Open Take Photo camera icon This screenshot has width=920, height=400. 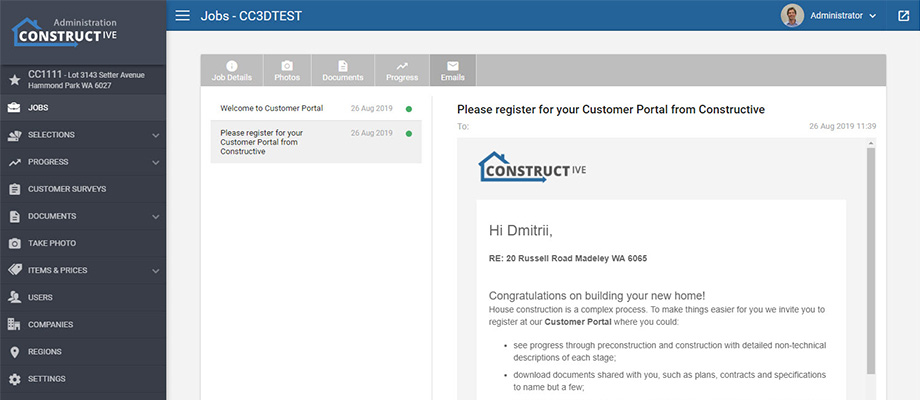[x=15, y=243]
